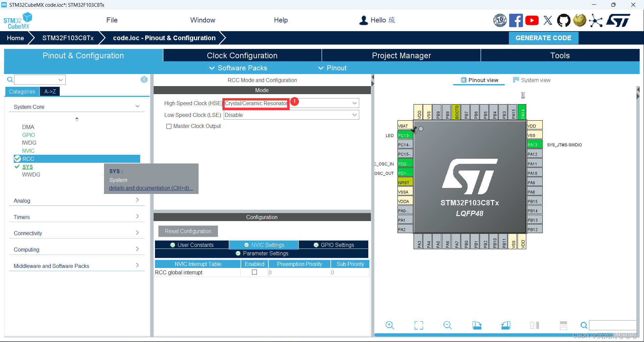
Task: Enable Master Clock Output checkbox
Action: [169, 126]
